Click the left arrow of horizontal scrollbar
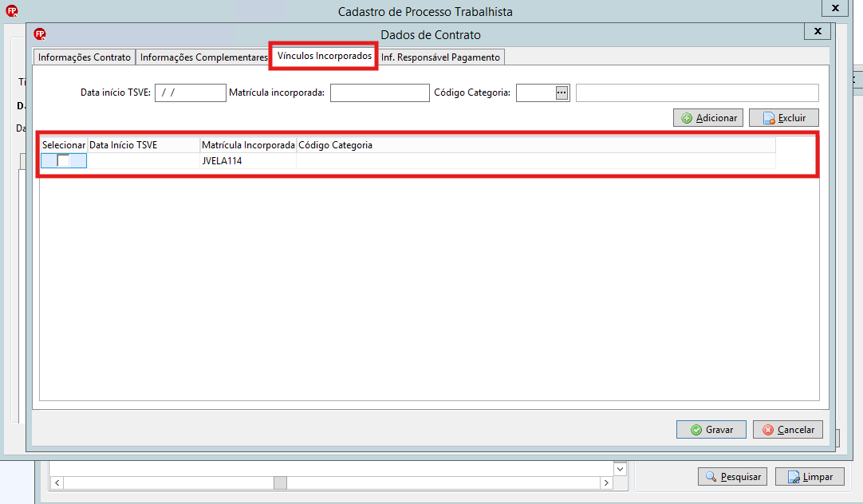Screen dimensions: 863x504 click(57, 482)
